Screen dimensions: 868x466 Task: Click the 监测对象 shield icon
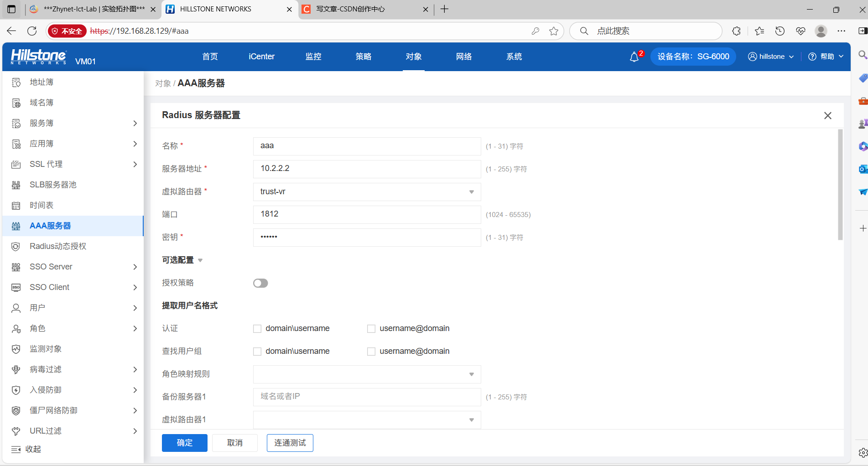coord(16,349)
